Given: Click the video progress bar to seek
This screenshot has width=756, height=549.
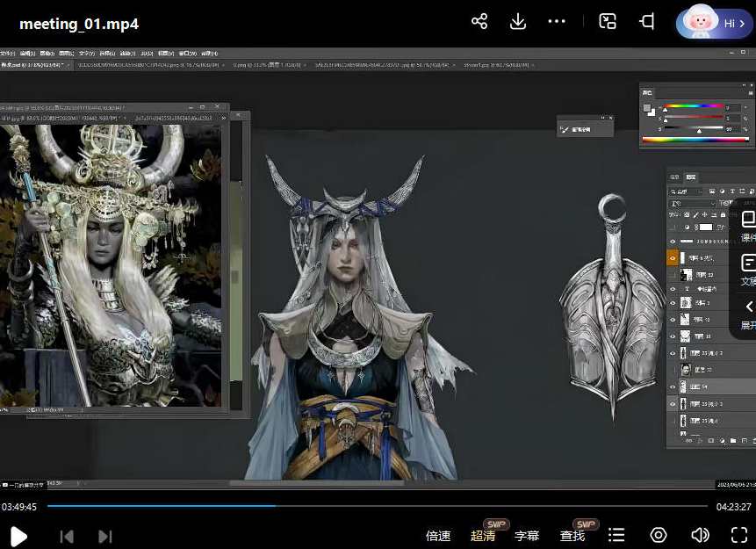Looking at the screenshot, I should (378, 506).
